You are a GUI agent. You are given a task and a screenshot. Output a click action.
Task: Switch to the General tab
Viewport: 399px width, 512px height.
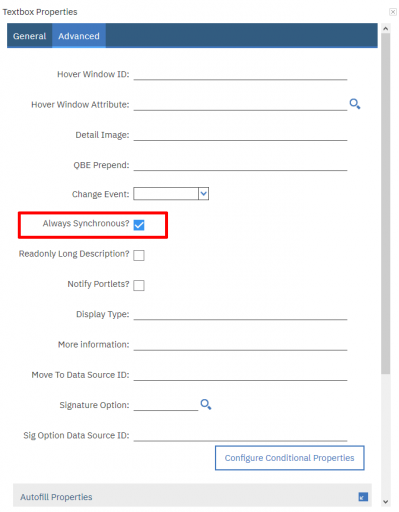click(x=29, y=36)
